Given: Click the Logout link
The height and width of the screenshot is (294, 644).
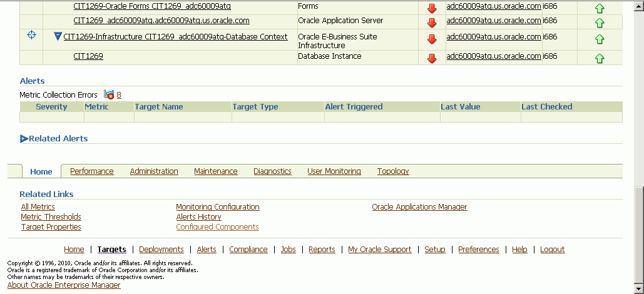Looking at the screenshot, I should coord(553,249).
